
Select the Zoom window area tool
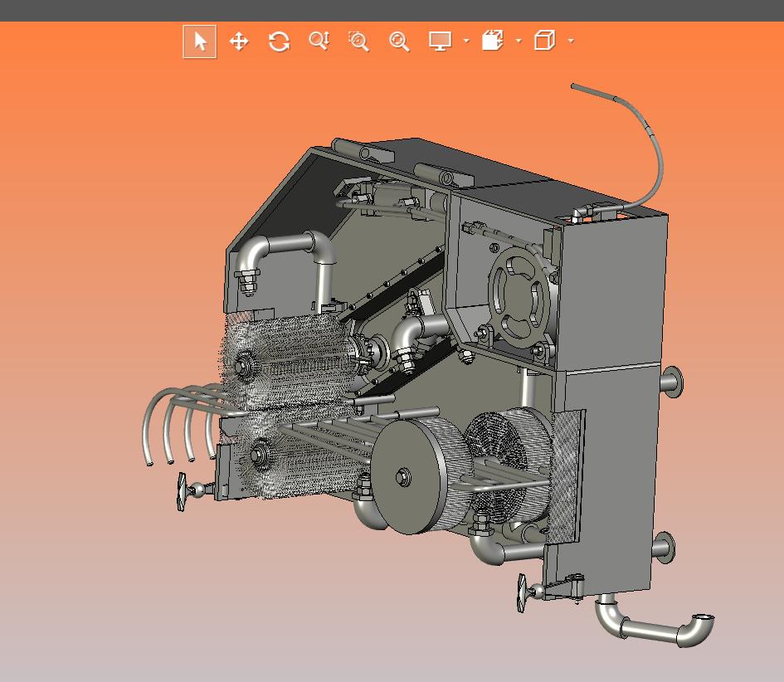tap(358, 41)
